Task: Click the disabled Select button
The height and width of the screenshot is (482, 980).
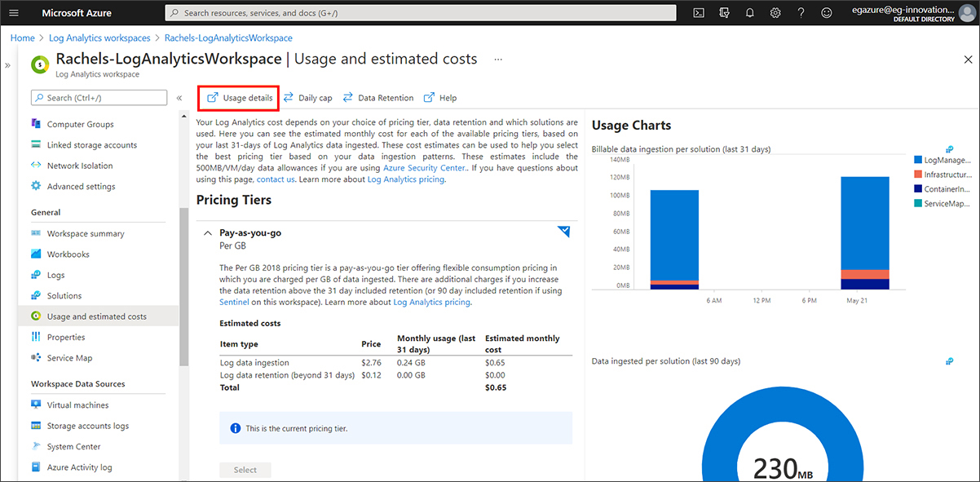Action: 245,470
